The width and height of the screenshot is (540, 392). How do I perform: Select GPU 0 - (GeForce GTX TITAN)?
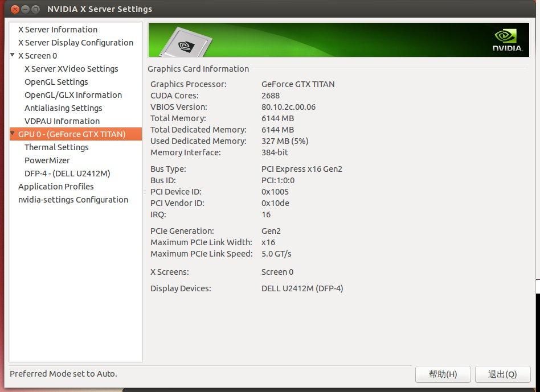[x=75, y=134]
